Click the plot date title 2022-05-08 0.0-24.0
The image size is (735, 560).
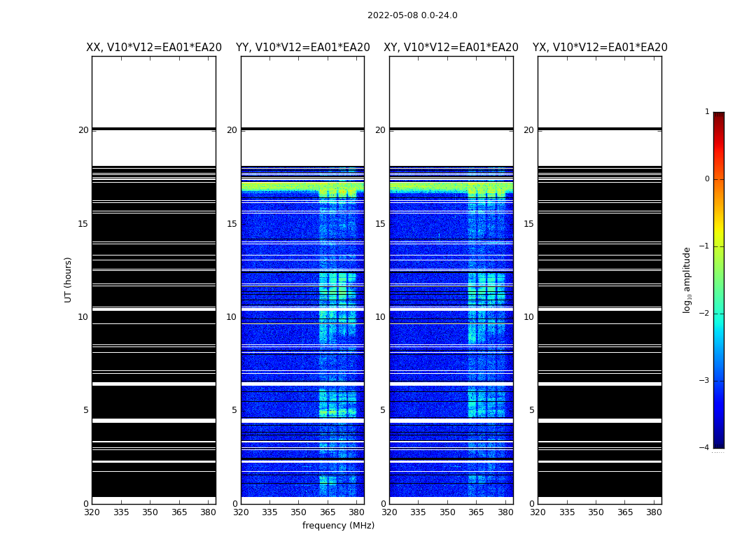[412, 15]
